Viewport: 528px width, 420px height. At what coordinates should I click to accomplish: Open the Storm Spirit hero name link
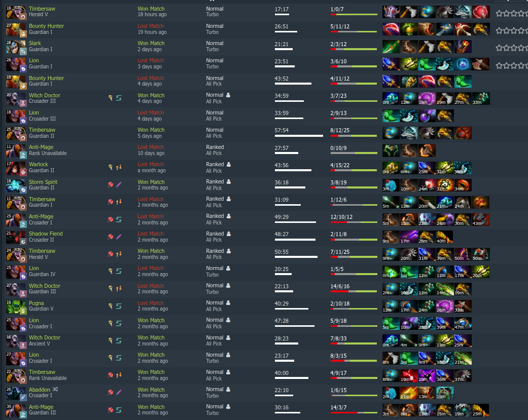(x=43, y=182)
